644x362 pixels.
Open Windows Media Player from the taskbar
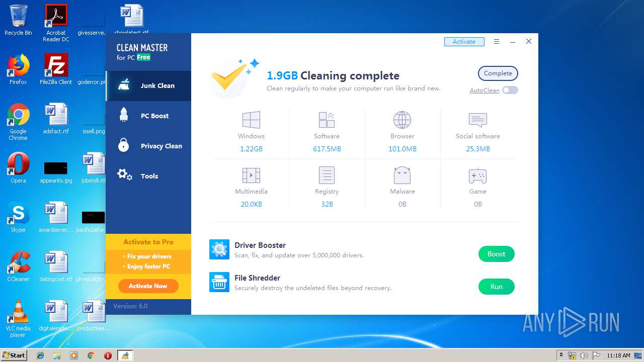(74, 355)
